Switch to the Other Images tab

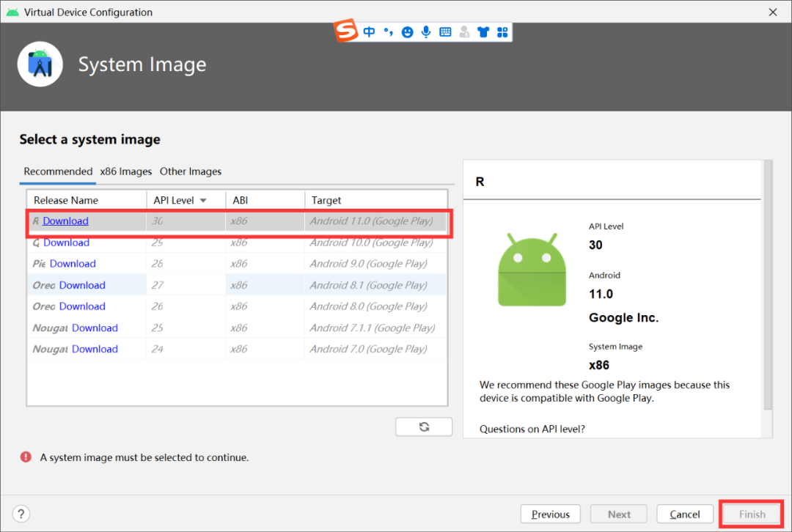[191, 171]
